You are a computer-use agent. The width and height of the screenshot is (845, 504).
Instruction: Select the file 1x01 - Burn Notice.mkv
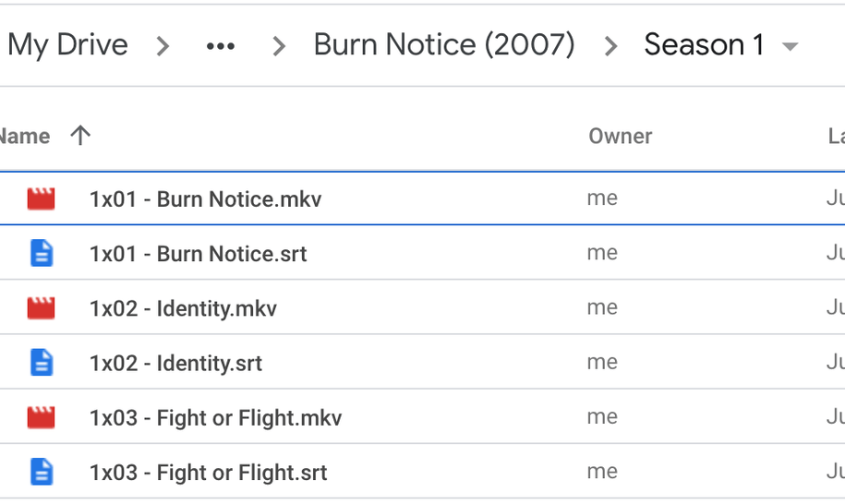[x=205, y=198]
